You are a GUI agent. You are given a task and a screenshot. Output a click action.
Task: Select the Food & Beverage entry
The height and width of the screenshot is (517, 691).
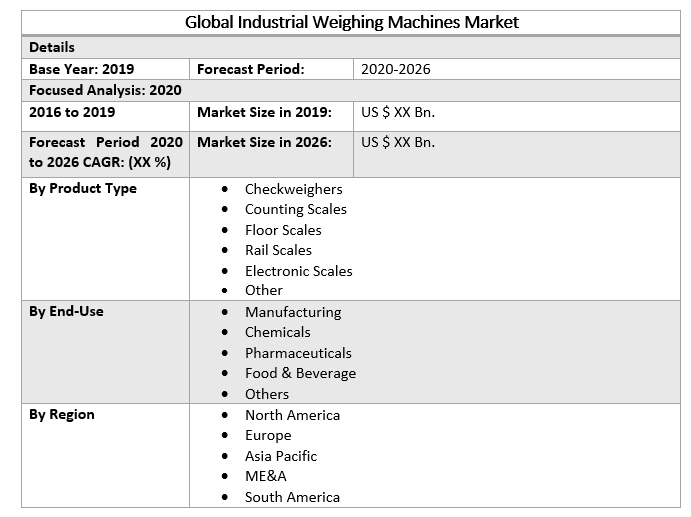pyautogui.click(x=300, y=373)
